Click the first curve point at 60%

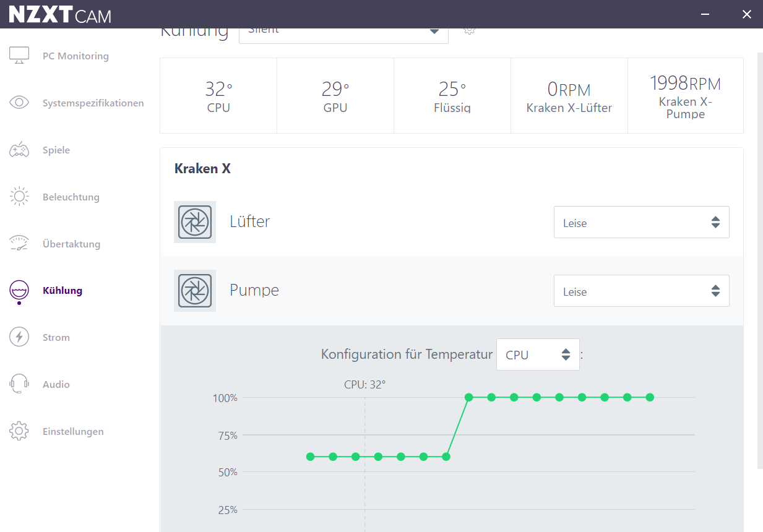310,457
